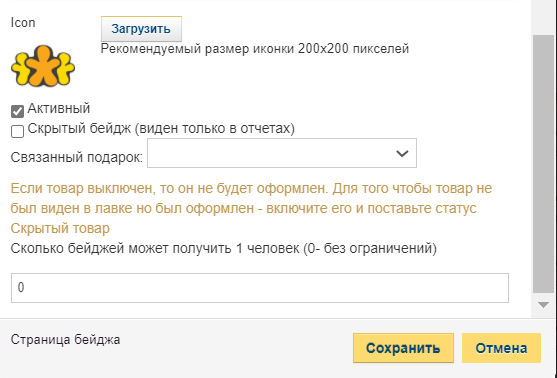Click the scrollbar down arrow
This screenshot has width=557, height=378.
[x=543, y=305]
